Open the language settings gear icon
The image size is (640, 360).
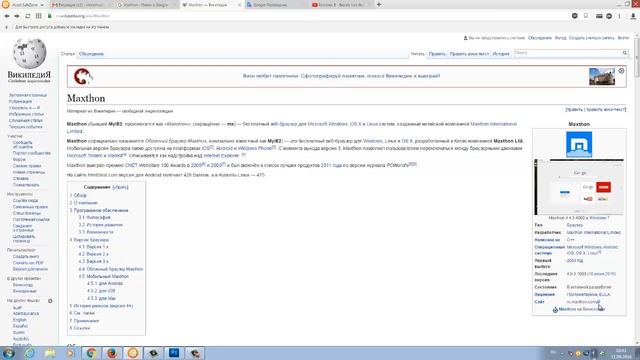[50, 301]
